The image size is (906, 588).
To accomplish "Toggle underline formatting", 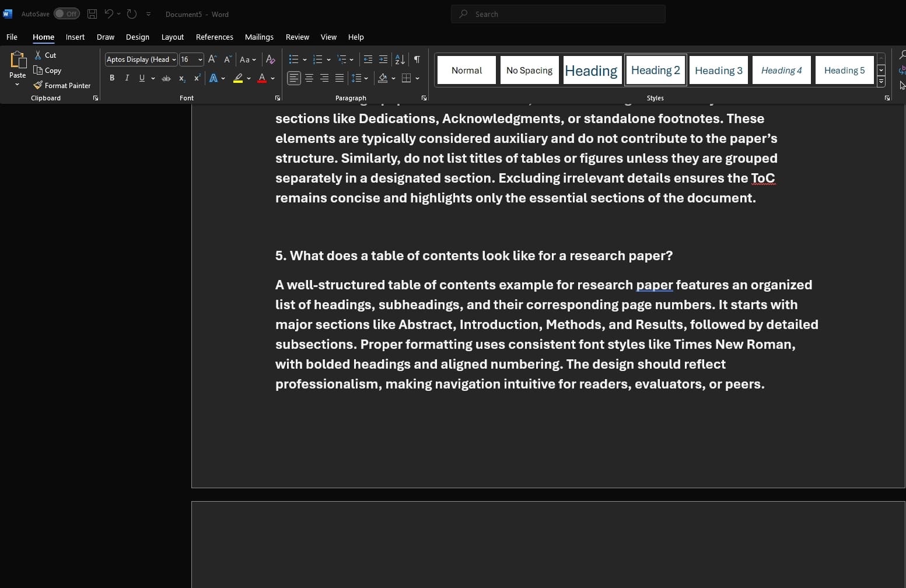I will 142,78.
